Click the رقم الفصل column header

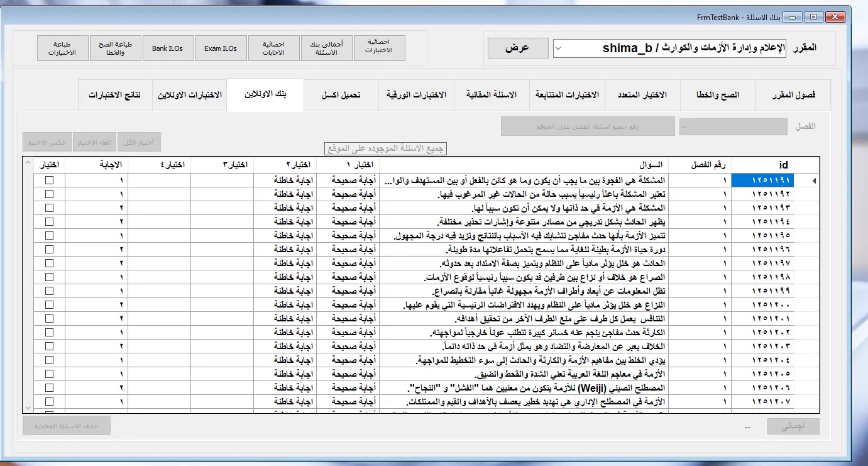(x=700, y=165)
